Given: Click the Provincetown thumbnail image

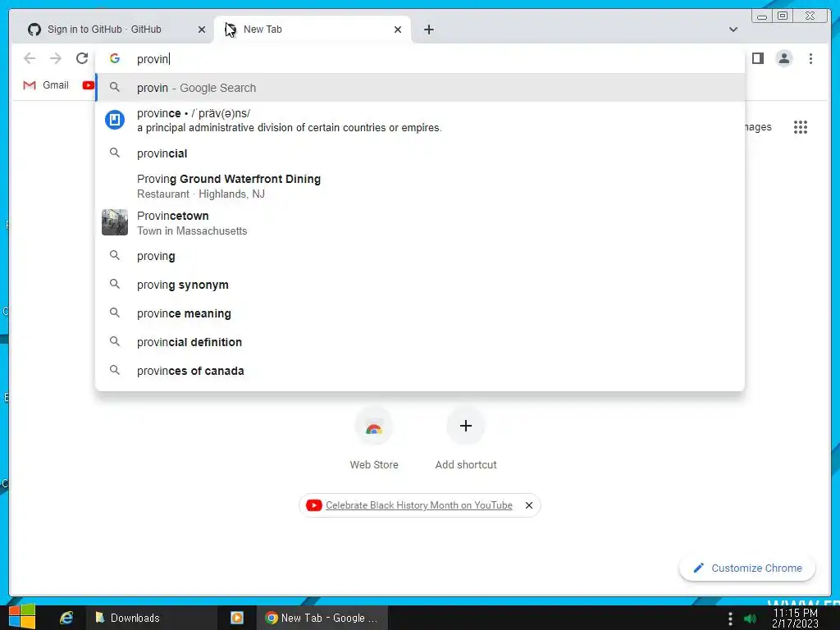Looking at the screenshot, I should 115,222.
